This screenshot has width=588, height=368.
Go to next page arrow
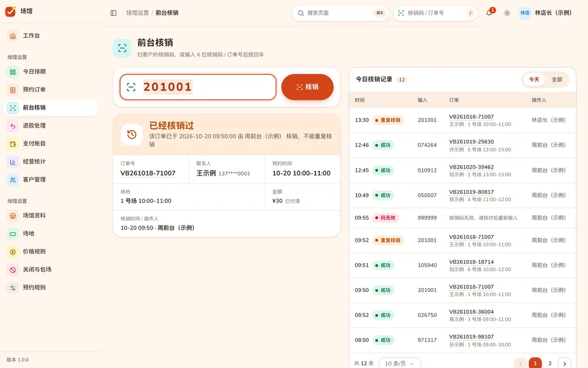pyautogui.click(x=564, y=364)
